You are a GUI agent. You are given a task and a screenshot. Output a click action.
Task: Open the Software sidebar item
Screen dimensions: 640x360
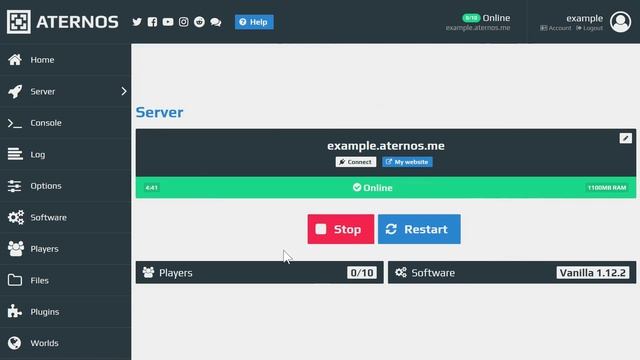(65, 217)
